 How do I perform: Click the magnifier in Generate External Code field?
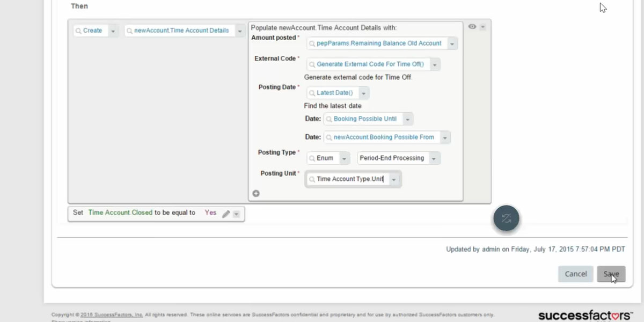(x=312, y=64)
